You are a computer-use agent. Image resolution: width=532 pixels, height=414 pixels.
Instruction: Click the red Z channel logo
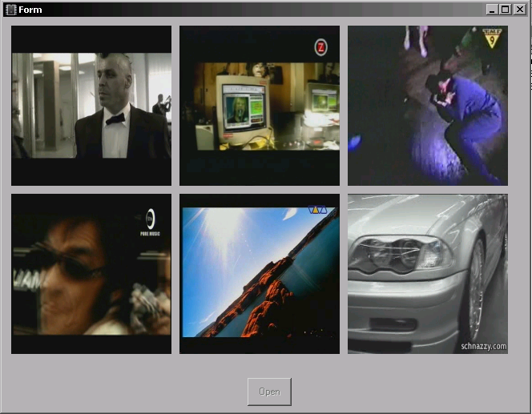point(320,47)
